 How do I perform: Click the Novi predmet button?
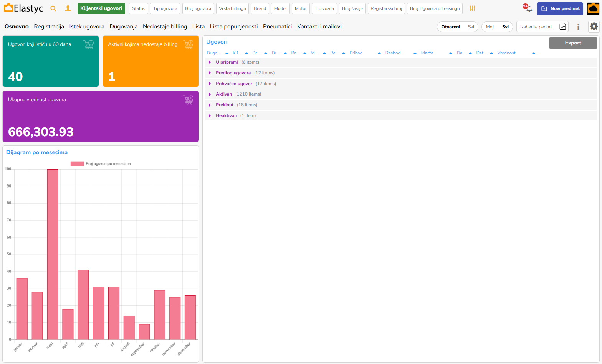point(560,8)
